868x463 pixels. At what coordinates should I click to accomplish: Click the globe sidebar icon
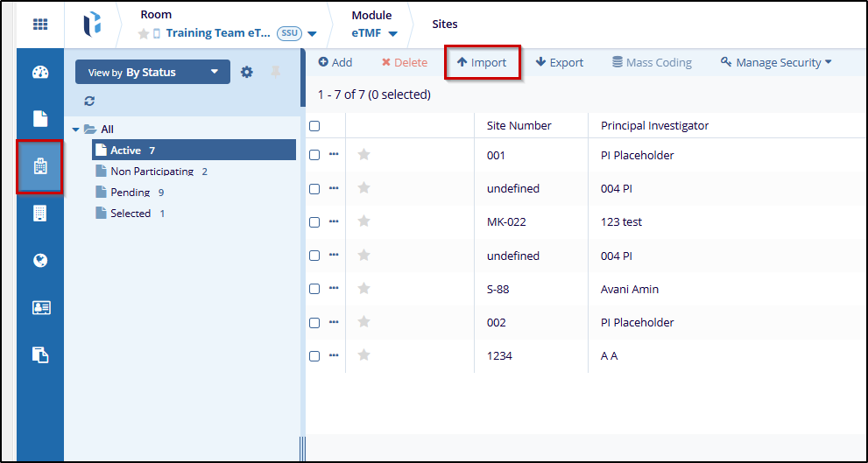[x=40, y=261]
